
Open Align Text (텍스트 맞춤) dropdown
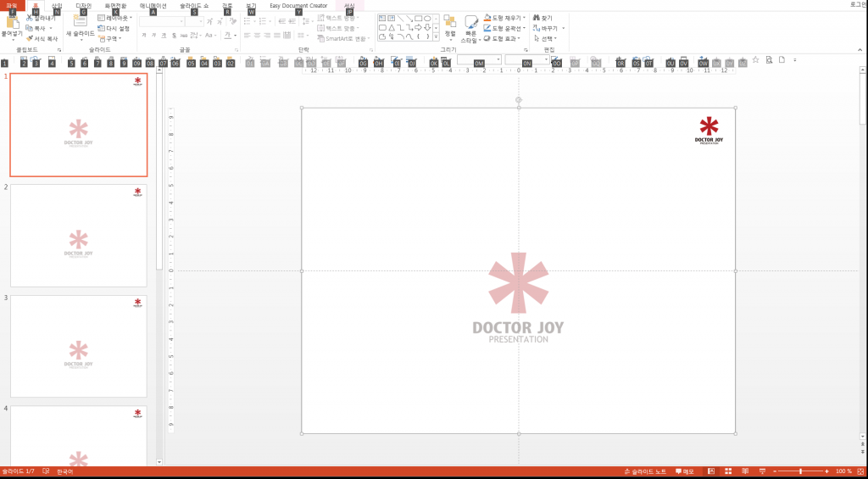click(338, 28)
